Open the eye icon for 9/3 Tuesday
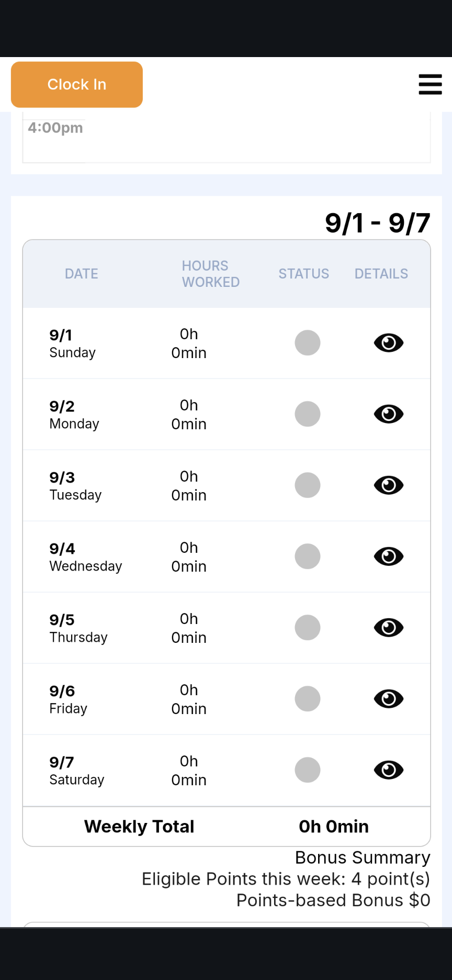The width and height of the screenshot is (452, 980). pos(389,485)
